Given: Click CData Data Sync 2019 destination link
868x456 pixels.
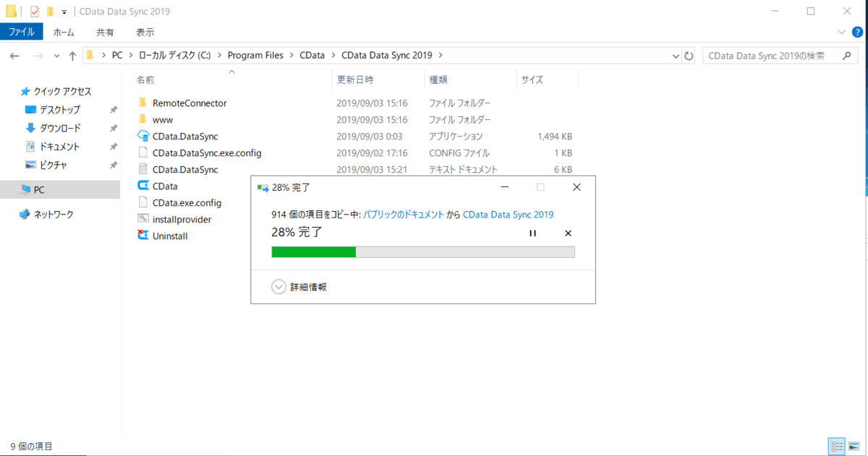Looking at the screenshot, I should 508,214.
